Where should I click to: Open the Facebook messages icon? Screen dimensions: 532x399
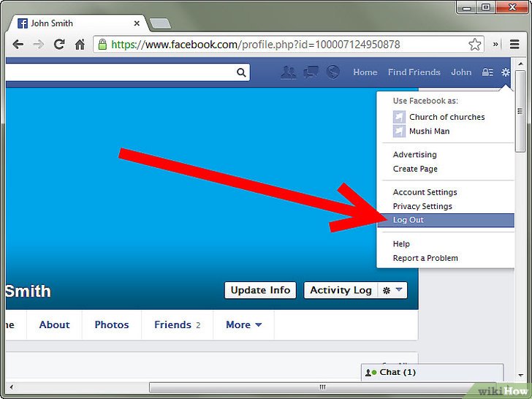point(311,72)
